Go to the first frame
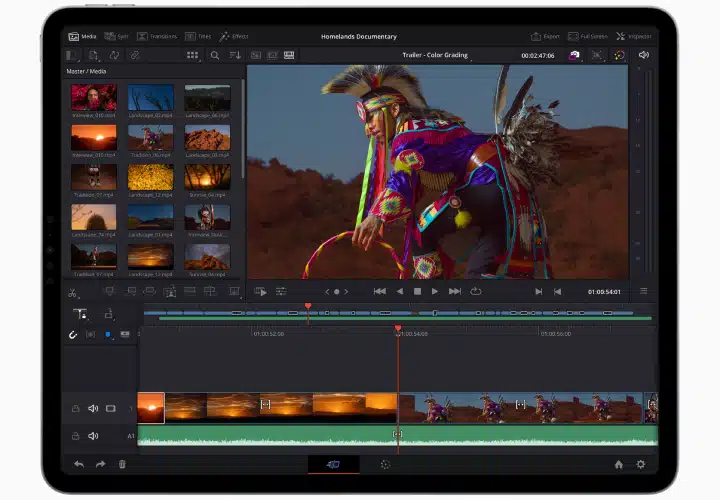720x500 pixels. pyautogui.click(x=379, y=292)
